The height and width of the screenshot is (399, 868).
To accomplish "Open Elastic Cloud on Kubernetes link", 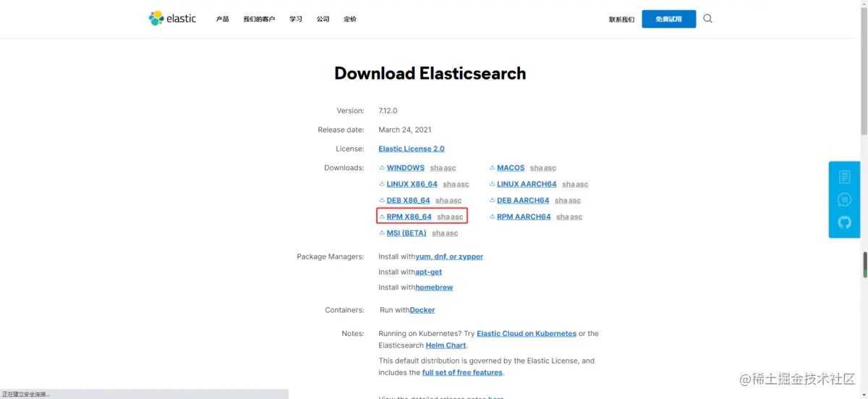I will point(527,334).
